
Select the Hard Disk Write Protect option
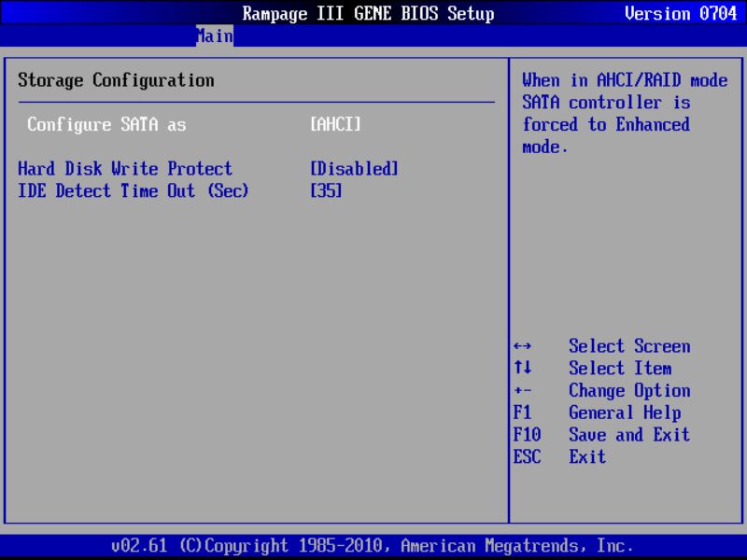(125, 169)
